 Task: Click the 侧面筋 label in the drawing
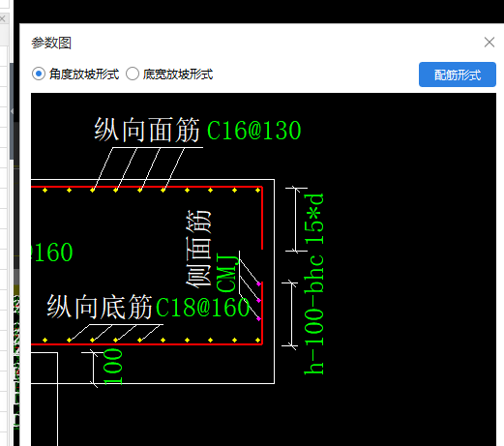point(198,249)
